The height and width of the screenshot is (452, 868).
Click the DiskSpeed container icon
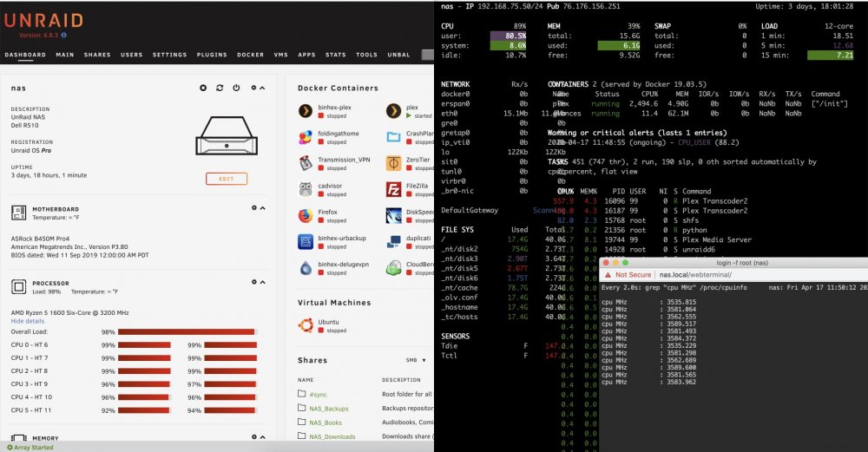click(393, 216)
